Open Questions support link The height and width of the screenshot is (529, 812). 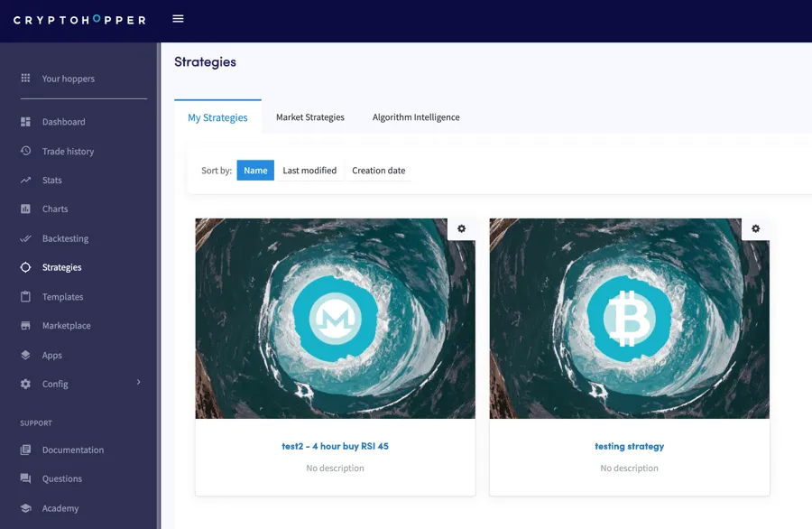(x=62, y=478)
